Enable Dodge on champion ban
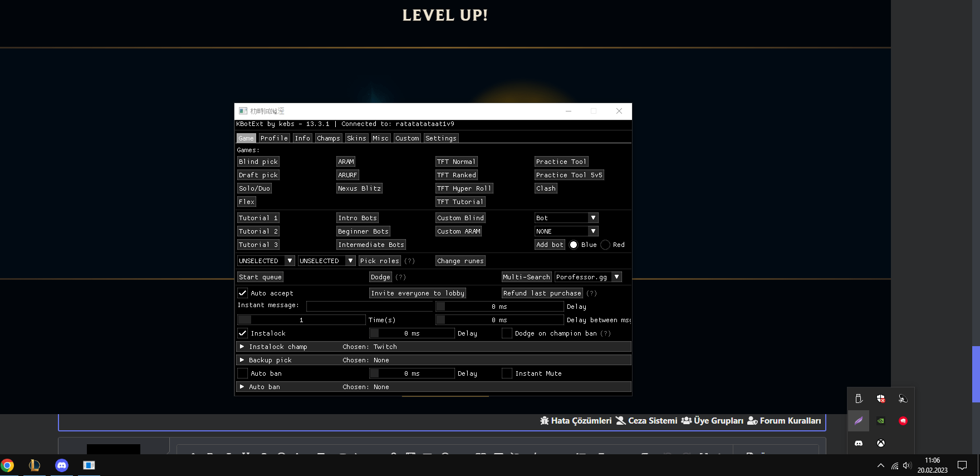This screenshot has height=476, width=980. pos(507,333)
